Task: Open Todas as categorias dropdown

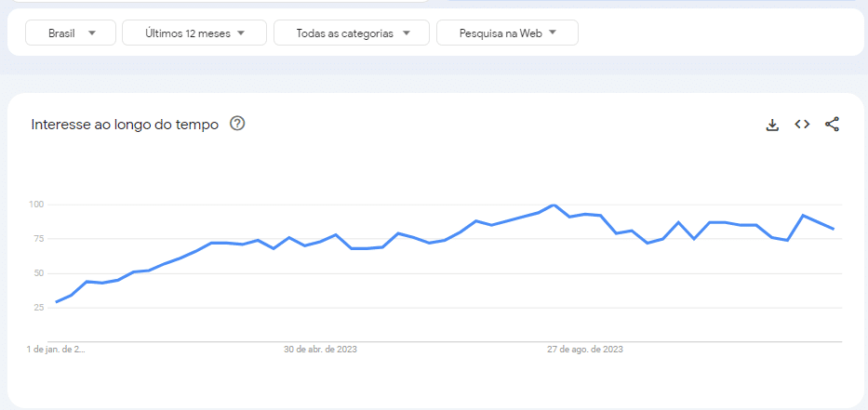Action: click(x=352, y=33)
